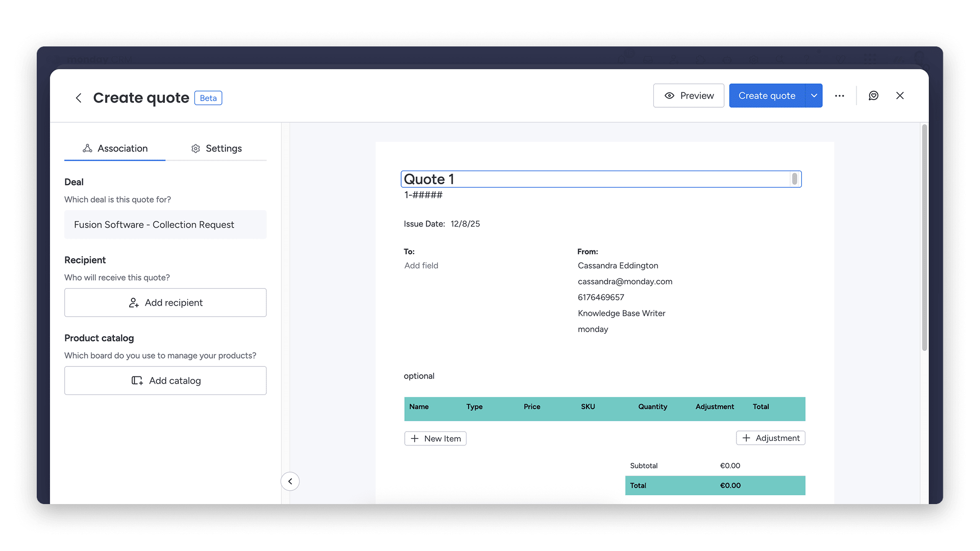Add a New Item to the quote table

435,439
